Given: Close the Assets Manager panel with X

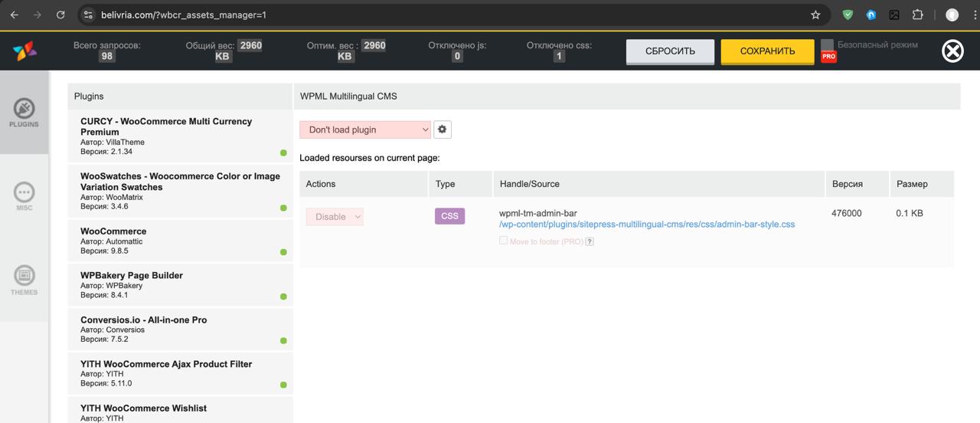Looking at the screenshot, I should tap(952, 51).
